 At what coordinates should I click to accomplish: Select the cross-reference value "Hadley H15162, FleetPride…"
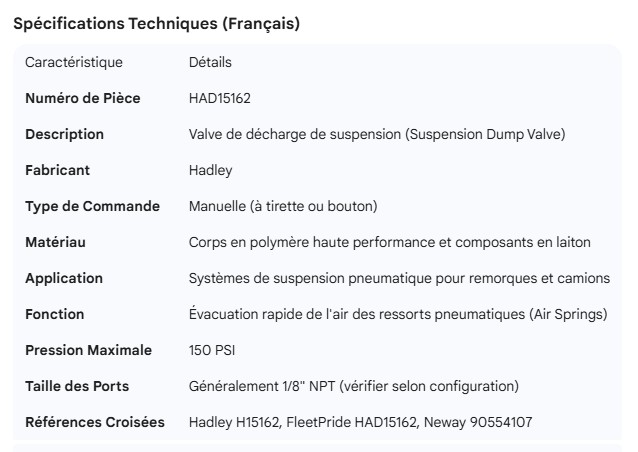(361, 422)
